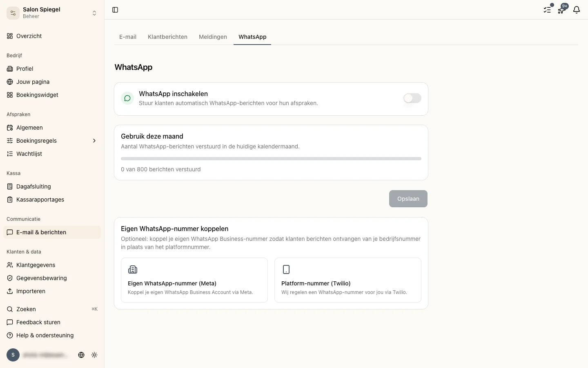
Task: Click the Opslaan button
Action: [408, 199]
